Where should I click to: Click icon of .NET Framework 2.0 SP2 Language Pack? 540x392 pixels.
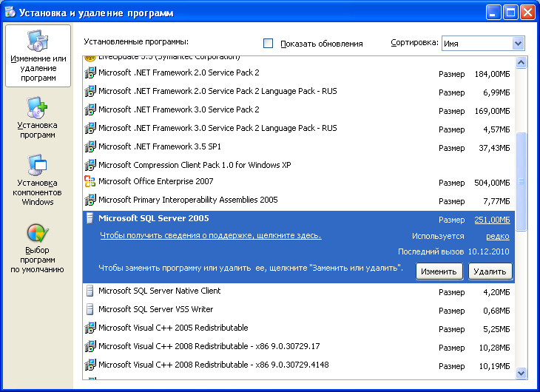[90, 91]
